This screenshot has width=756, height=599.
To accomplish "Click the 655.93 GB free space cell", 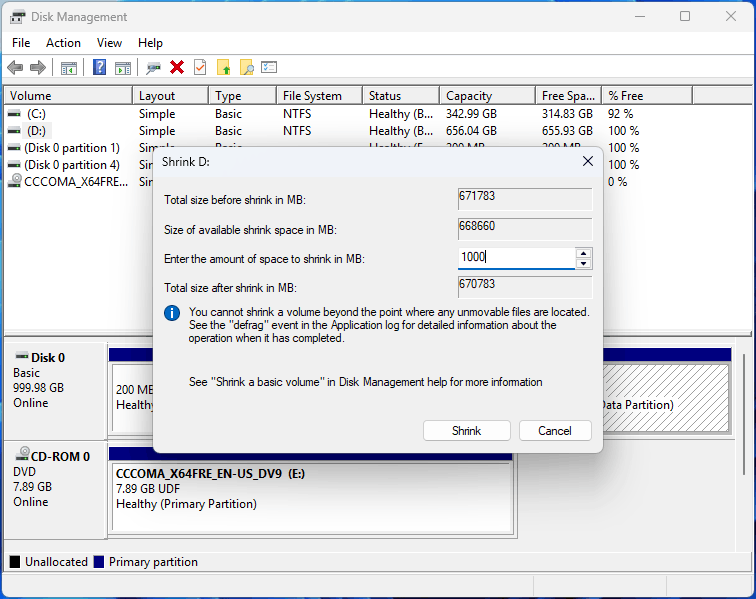I will (567, 131).
